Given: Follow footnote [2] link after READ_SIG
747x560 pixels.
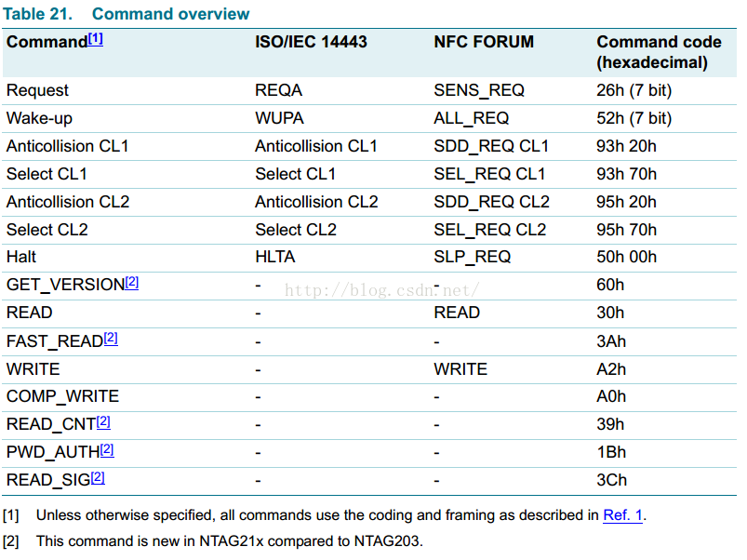Looking at the screenshot, I should [98, 477].
